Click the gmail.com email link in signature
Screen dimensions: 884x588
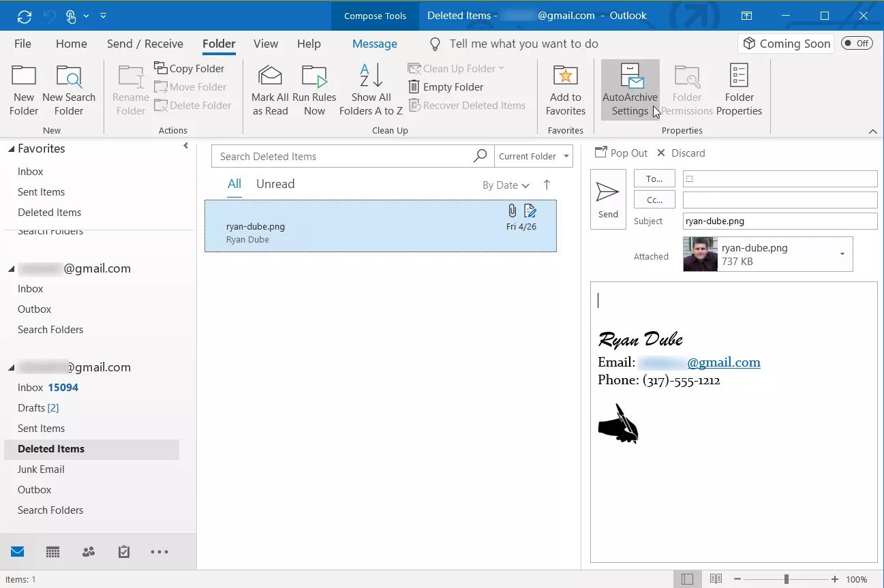(724, 362)
